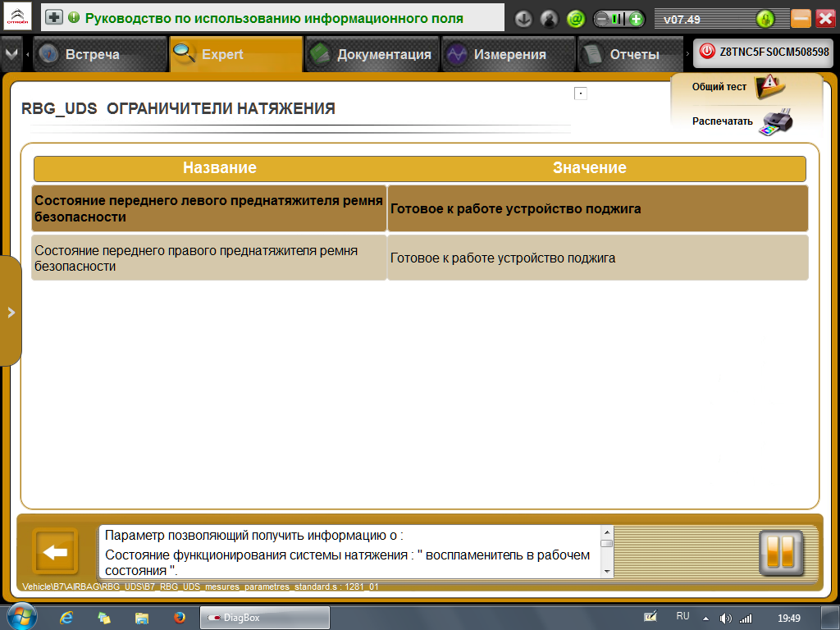Click the value of the front left pretensioner

(x=598, y=208)
